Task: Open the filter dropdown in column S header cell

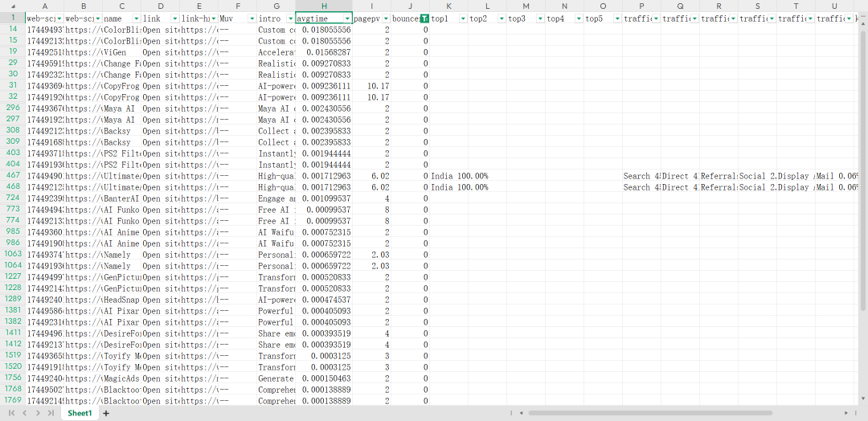Action: click(772, 18)
